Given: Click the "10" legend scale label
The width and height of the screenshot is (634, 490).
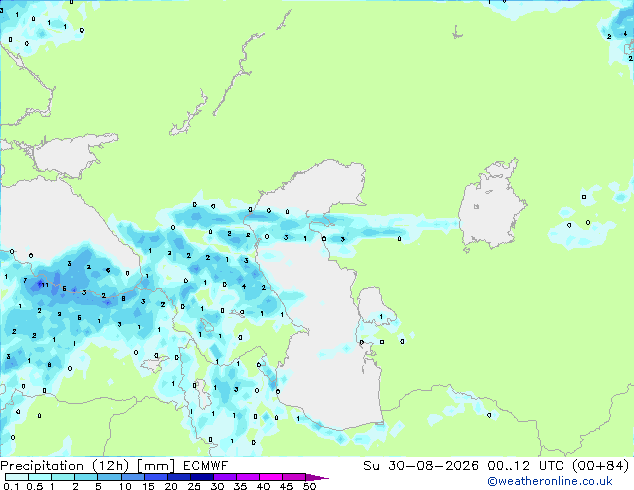Looking at the screenshot, I should tap(125, 486).
